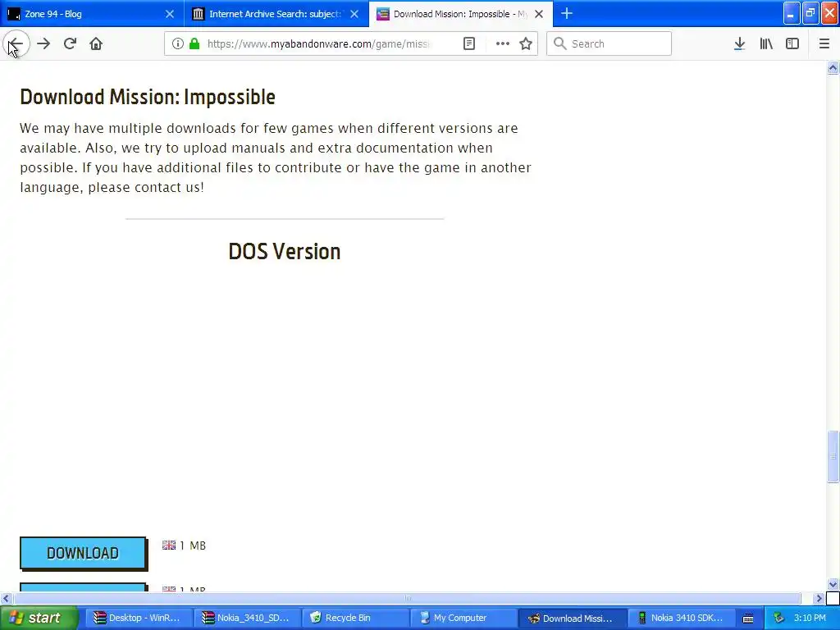Open the Windows start menu
This screenshot has height=630, width=840.
click(39, 618)
